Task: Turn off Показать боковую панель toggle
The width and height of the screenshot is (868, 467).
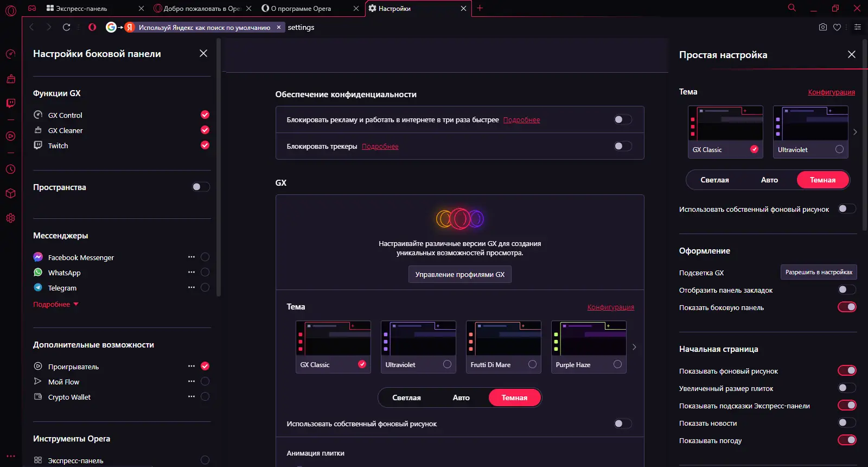Action: (847, 307)
